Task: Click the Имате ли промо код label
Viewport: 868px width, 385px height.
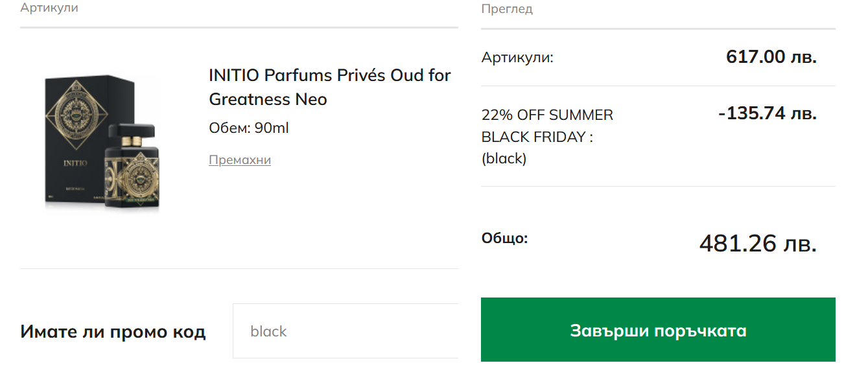Action: (113, 332)
